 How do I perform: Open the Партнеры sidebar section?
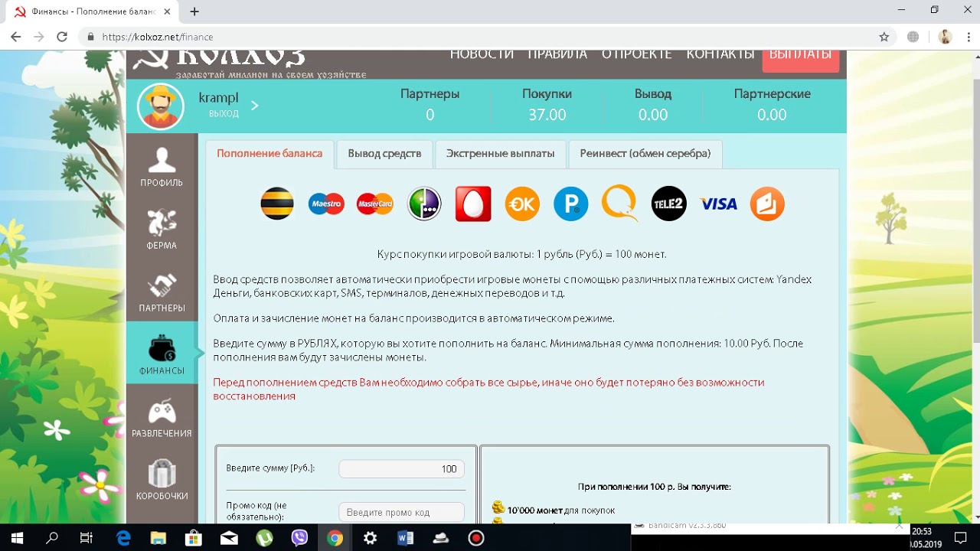pos(162,292)
